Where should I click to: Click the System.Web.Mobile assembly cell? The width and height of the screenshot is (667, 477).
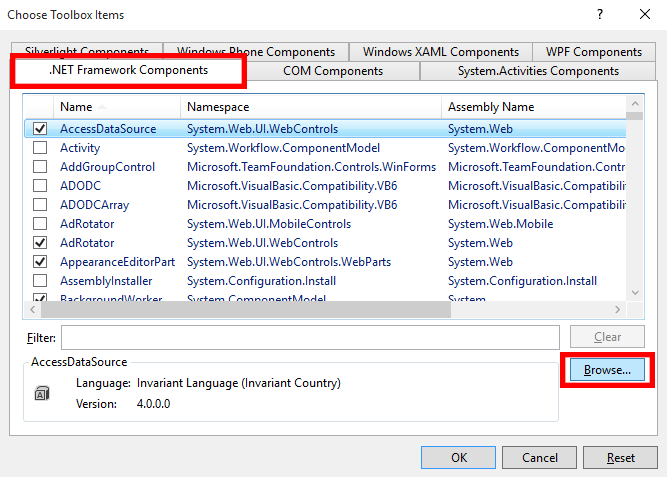[500, 223]
